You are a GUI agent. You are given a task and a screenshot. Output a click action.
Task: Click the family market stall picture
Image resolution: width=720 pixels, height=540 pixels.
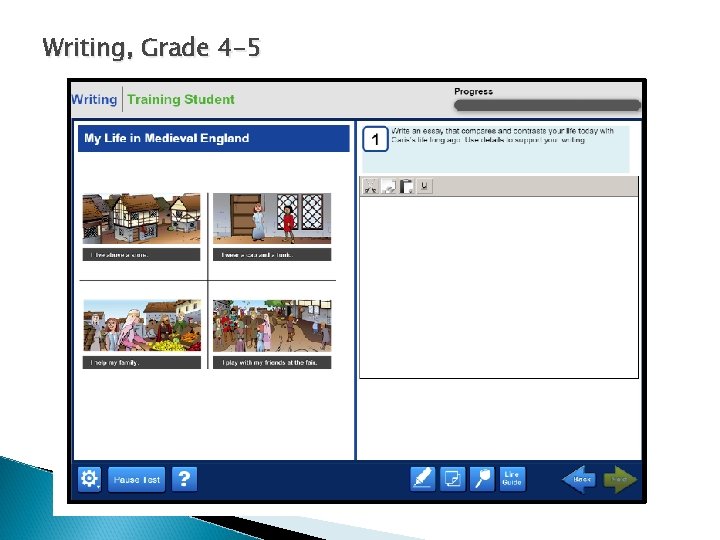point(142,326)
